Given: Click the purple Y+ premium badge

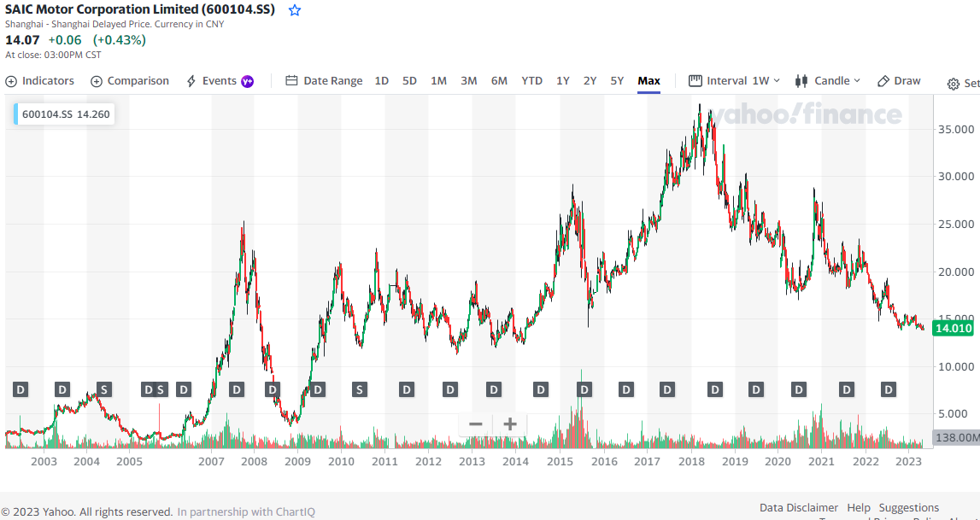Looking at the screenshot, I should coord(248,81).
